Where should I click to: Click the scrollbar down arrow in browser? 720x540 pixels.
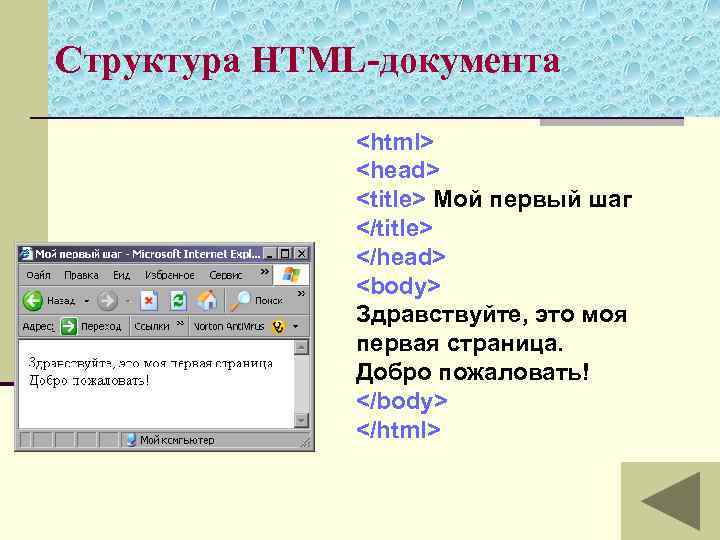301,420
